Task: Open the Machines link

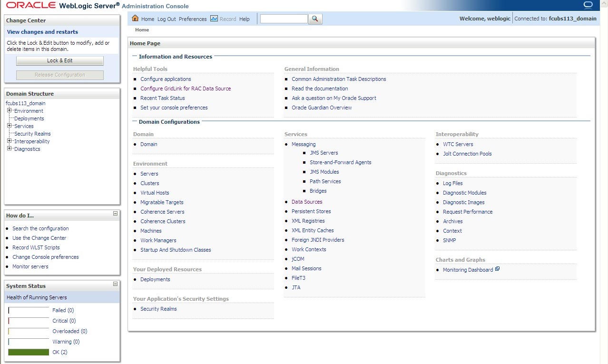Action: 151,231
